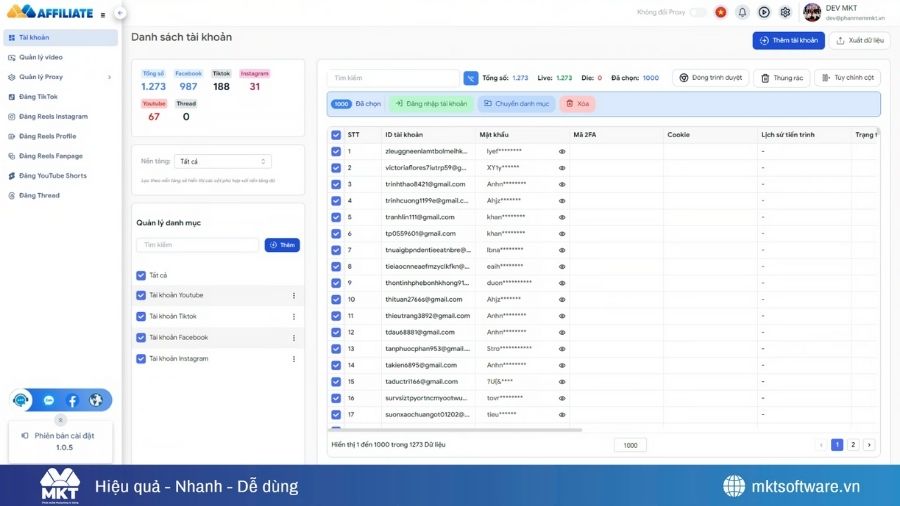Click the category Tìm kiếm search field
The height and width of the screenshot is (506, 900).
click(x=197, y=245)
